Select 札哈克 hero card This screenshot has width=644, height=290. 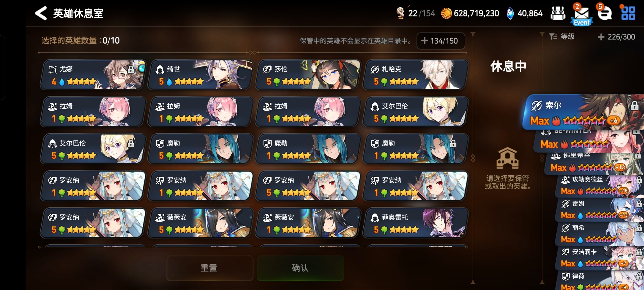click(415, 75)
